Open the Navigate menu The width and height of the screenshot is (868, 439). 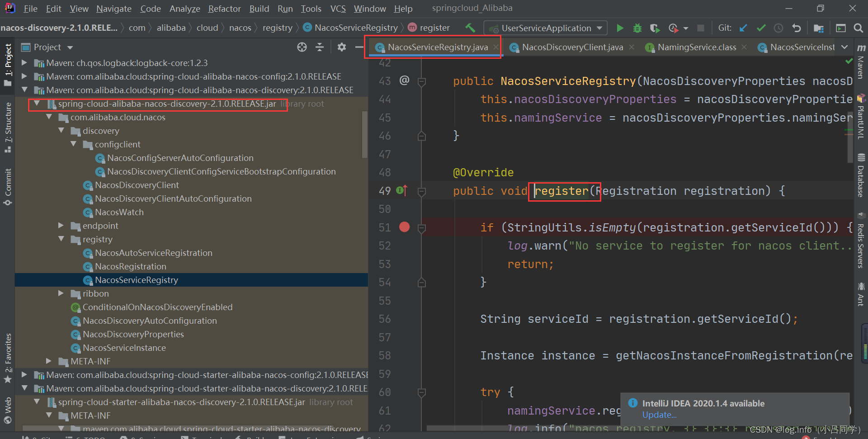(x=113, y=9)
